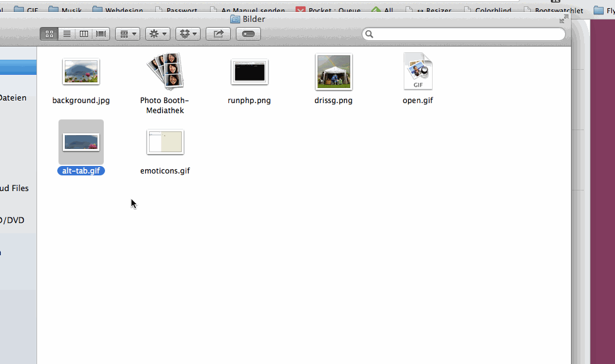Screen dimensions: 615x364
Task: Click inside the search field
Action: (463, 33)
